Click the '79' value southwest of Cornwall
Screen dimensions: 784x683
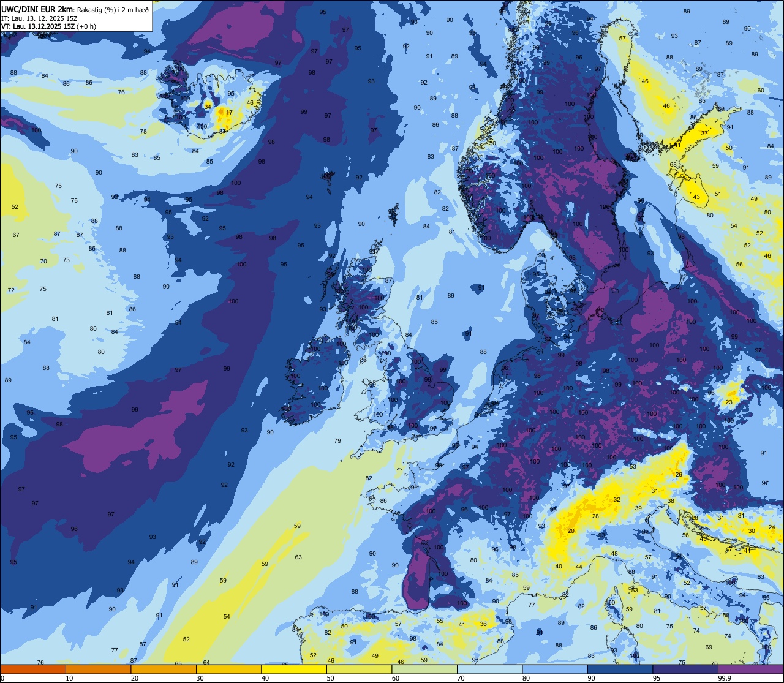tap(337, 441)
